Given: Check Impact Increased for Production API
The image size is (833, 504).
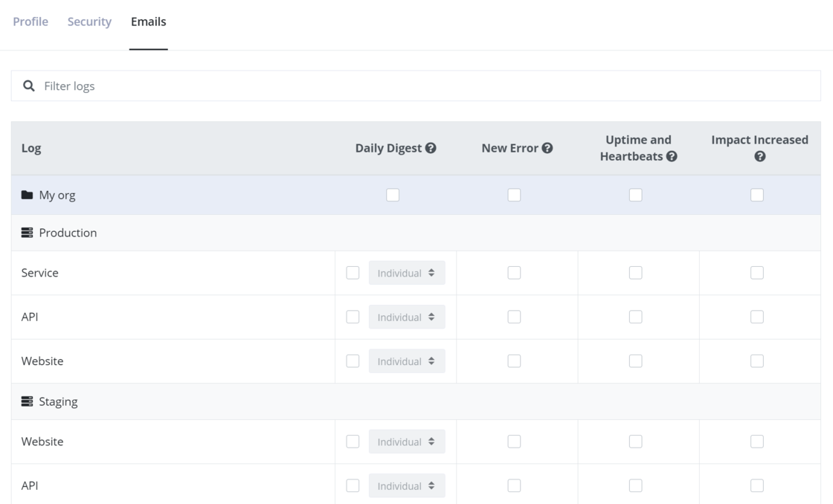Looking at the screenshot, I should [x=757, y=317].
